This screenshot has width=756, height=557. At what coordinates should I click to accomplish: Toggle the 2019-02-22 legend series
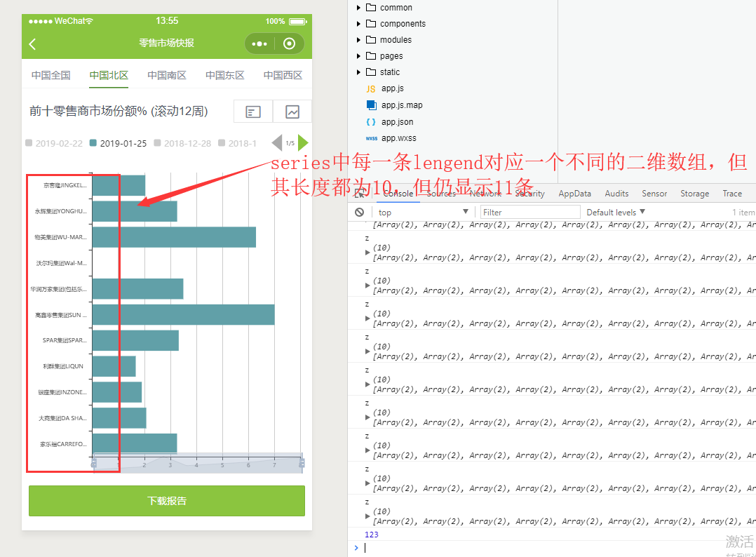[54, 143]
